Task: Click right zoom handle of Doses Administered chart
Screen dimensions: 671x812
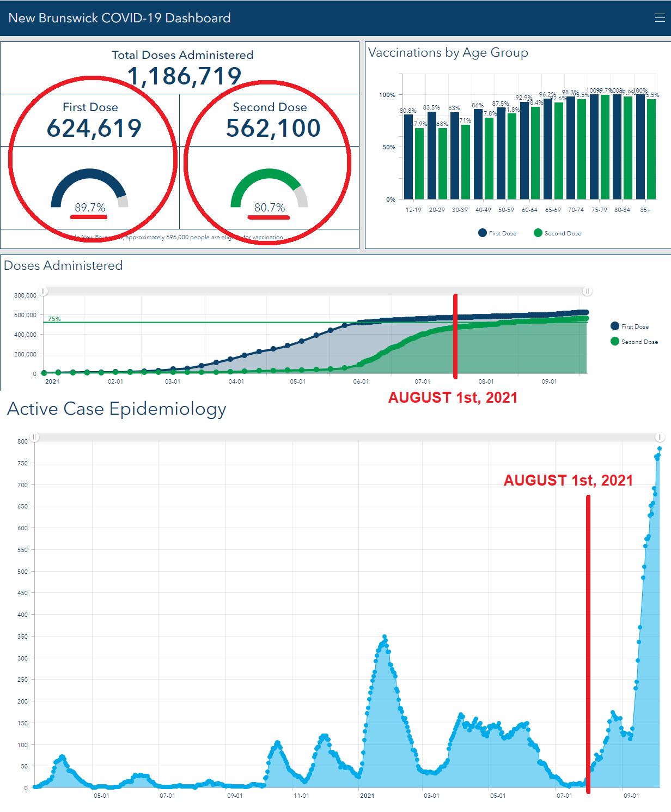Action: coord(587,291)
